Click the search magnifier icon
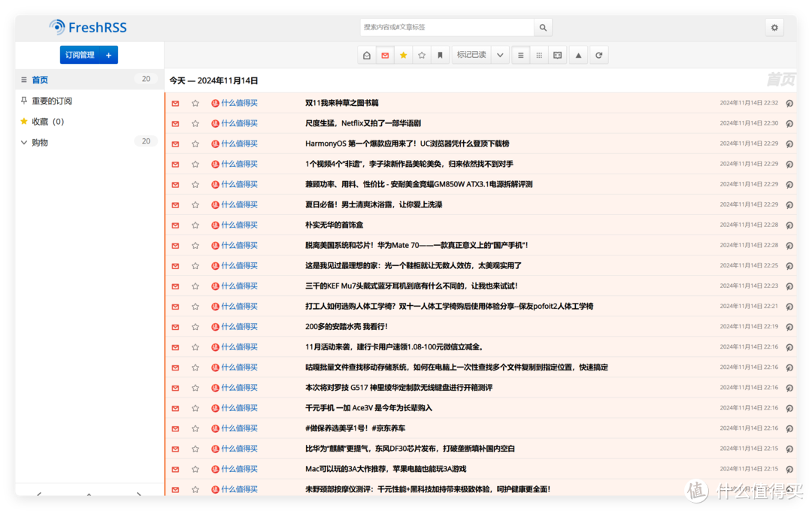 click(x=543, y=26)
